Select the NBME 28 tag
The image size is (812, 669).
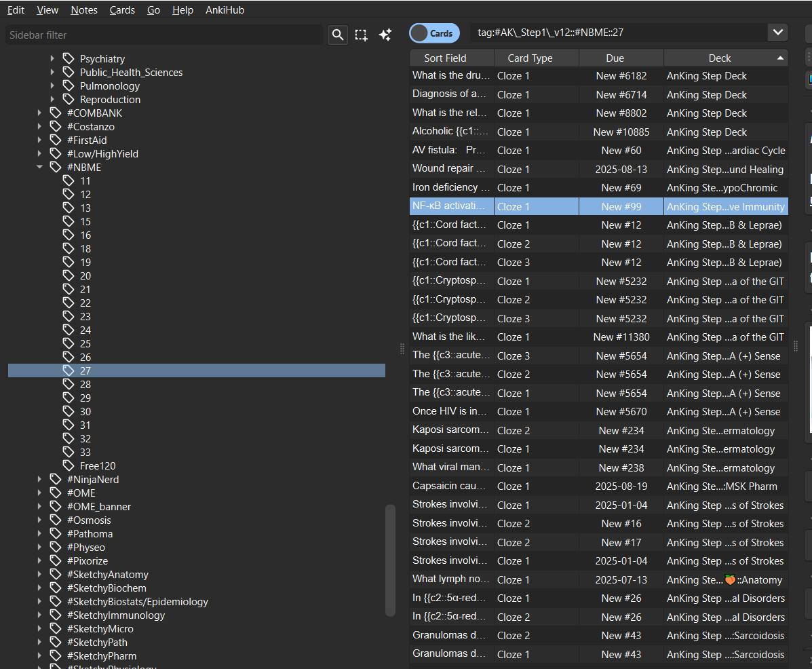pyautogui.click(x=85, y=384)
